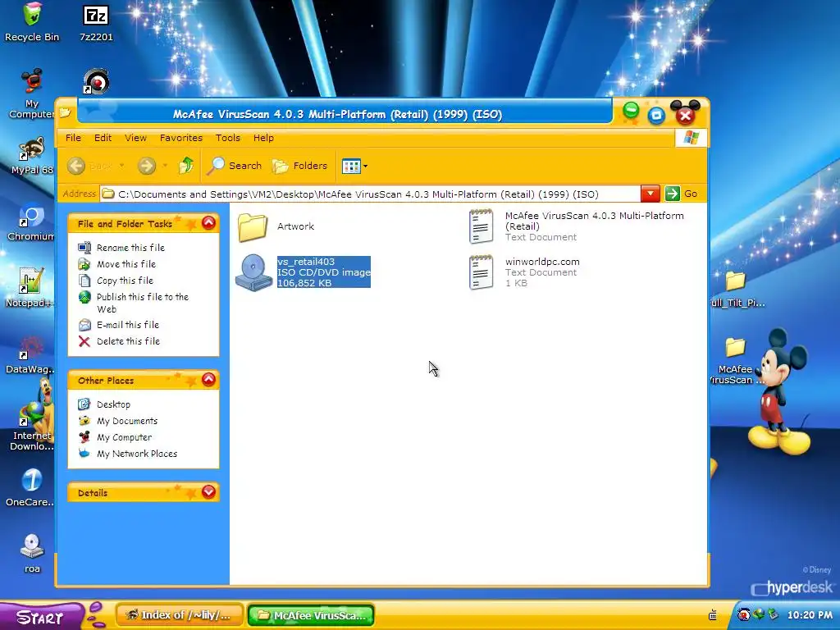This screenshot has height=630, width=840.
Task: Click the Start button
Action: click(40, 617)
